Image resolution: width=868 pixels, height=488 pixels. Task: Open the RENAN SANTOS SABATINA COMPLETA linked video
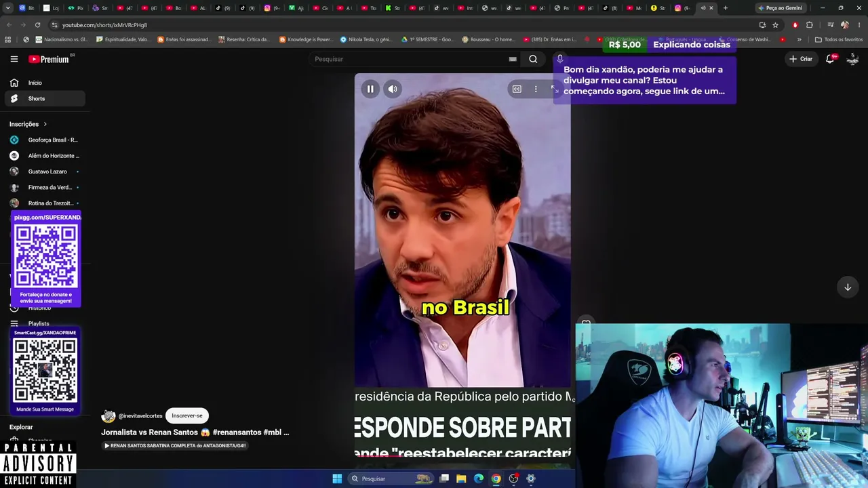click(175, 446)
